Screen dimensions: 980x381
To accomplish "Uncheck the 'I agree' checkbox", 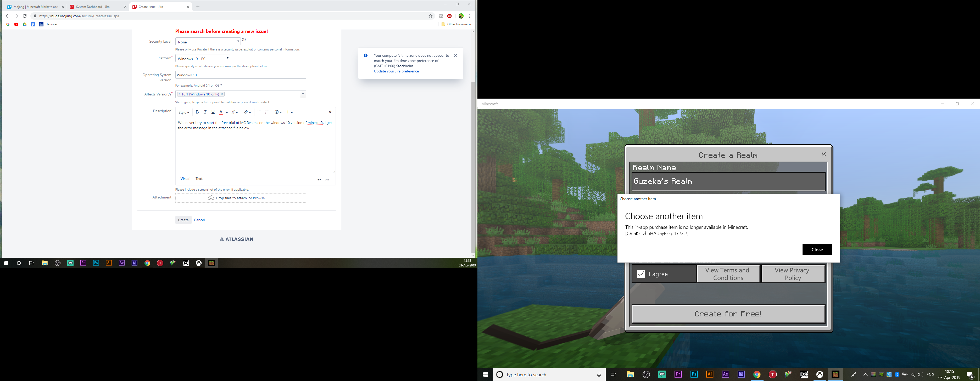I will pyautogui.click(x=641, y=274).
